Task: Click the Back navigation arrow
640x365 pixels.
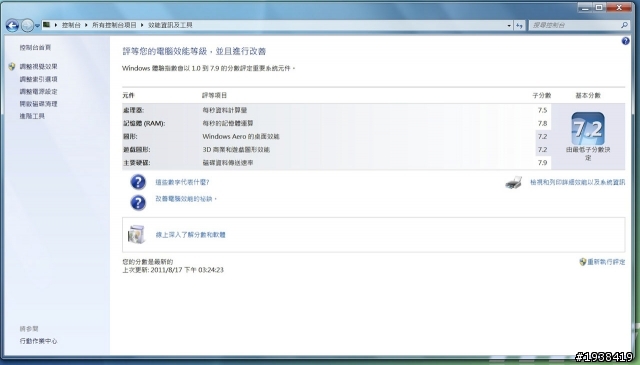Action: (12, 26)
